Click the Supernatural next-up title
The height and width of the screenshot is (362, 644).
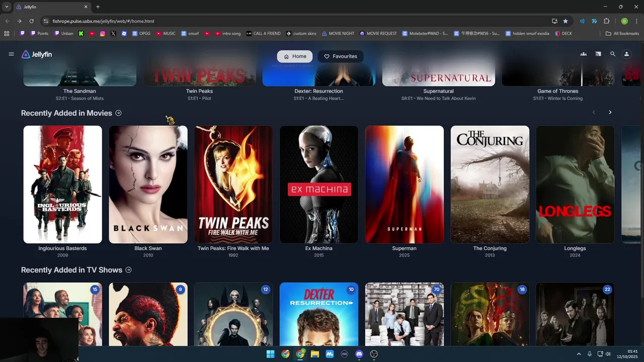pyautogui.click(x=438, y=91)
